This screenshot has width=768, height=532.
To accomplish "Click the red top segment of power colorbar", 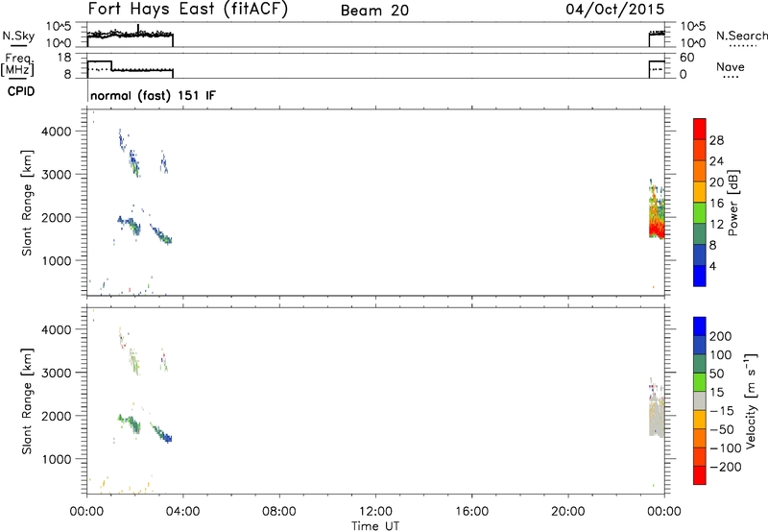I will pyautogui.click(x=700, y=130).
